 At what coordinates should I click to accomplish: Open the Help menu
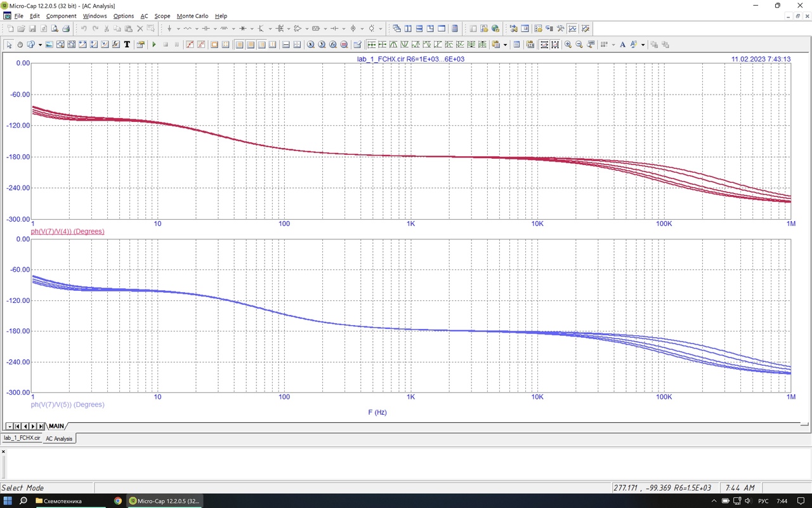[221, 16]
